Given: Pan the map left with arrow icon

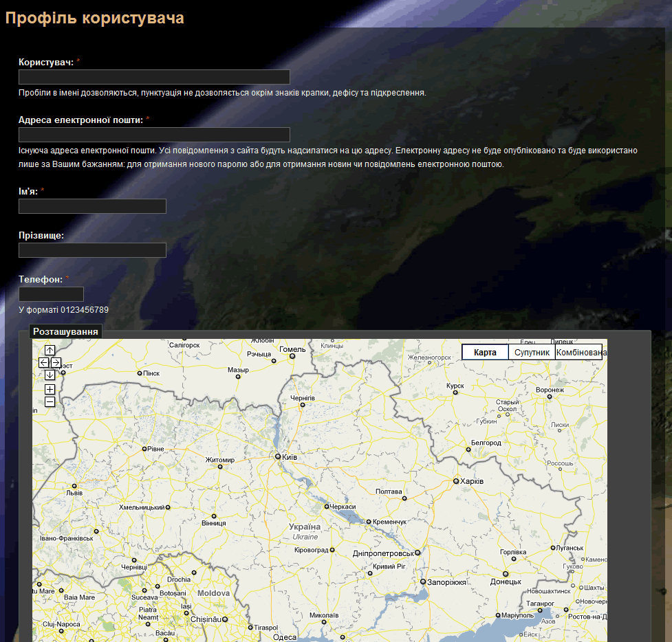Looking at the screenshot, I should pos(44,363).
